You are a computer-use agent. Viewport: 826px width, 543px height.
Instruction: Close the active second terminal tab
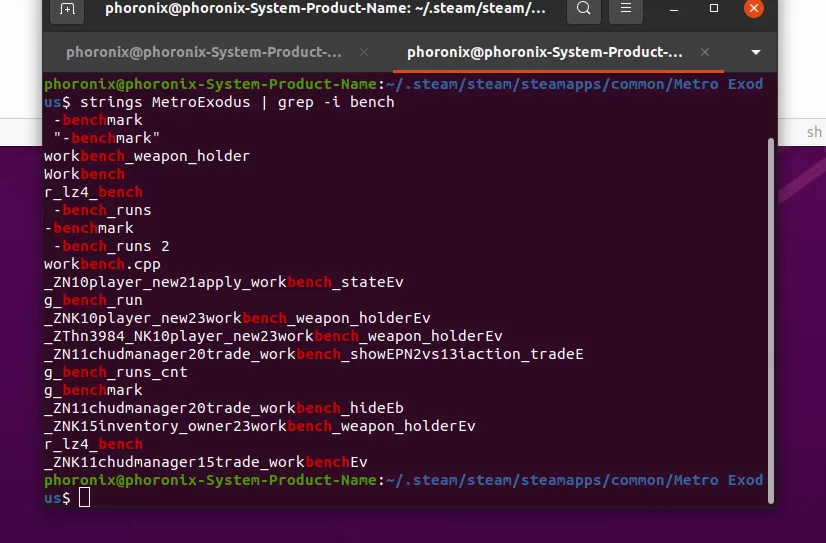(705, 52)
